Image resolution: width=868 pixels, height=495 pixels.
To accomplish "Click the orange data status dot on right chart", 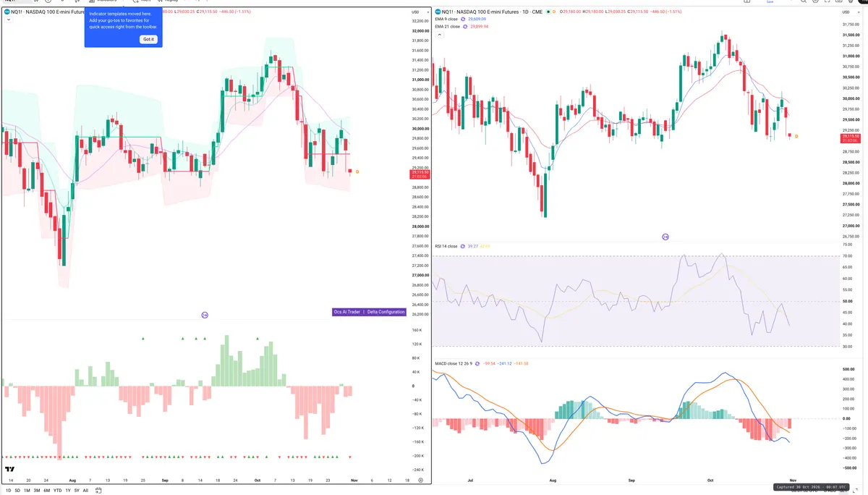I will [555, 12].
